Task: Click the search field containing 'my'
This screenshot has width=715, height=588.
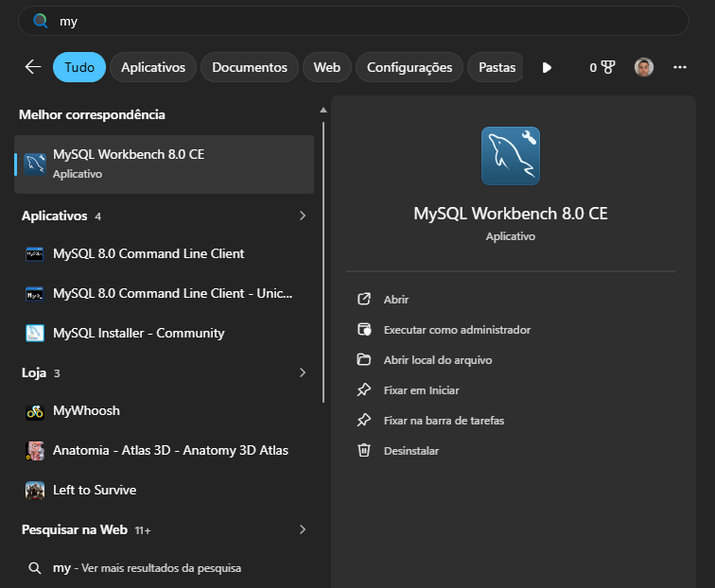Action: tap(354, 21)
